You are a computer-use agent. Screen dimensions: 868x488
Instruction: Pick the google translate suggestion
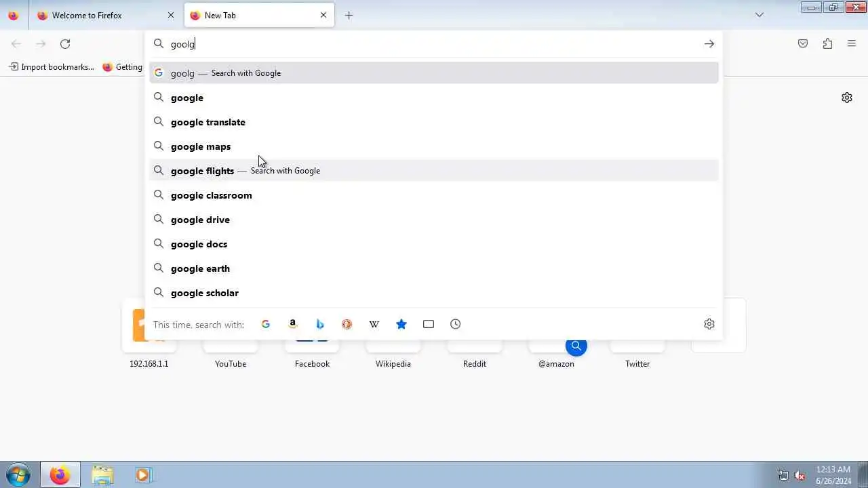(434, 122)
